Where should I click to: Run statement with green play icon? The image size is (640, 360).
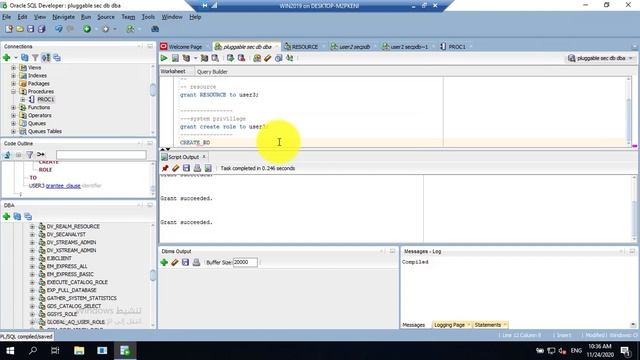164,58
